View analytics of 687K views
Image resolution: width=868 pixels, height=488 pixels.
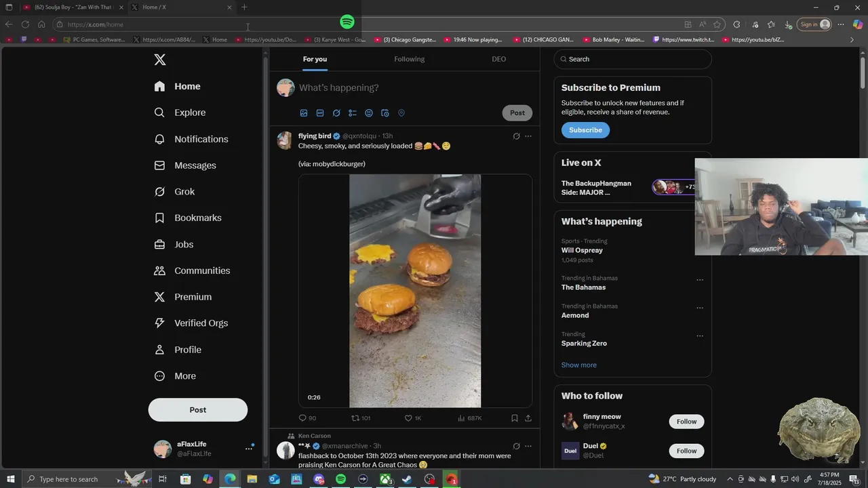470,418
